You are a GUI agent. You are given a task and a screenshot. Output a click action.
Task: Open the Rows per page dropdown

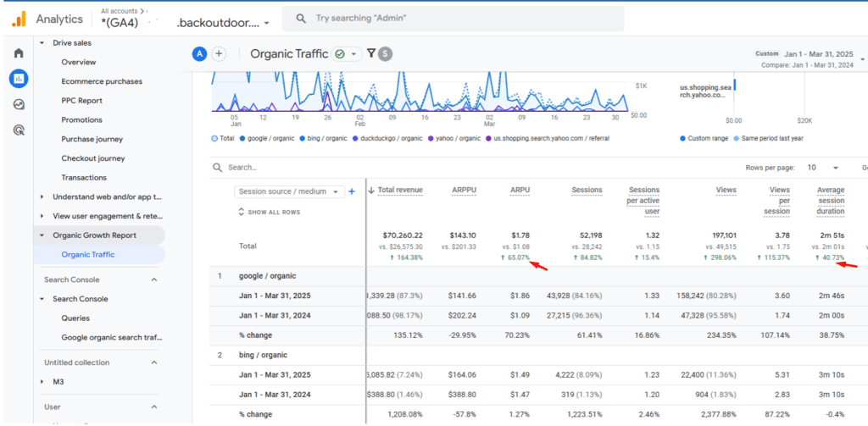pyautogui.click(x=823, y=168)
